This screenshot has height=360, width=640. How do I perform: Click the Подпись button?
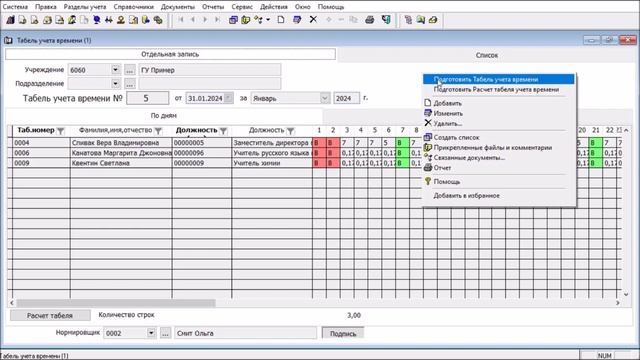click(x=343, y=333)
